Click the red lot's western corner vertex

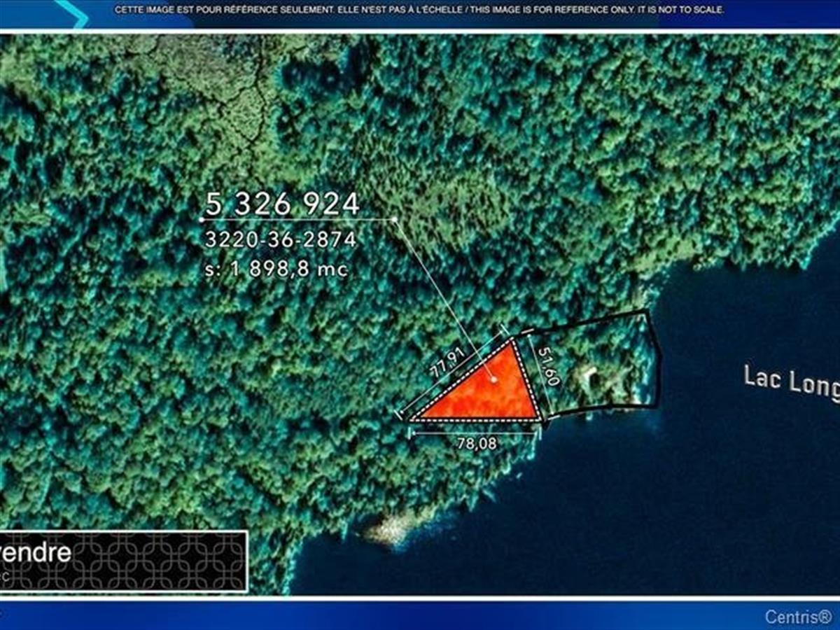click(x=411, y=419)
